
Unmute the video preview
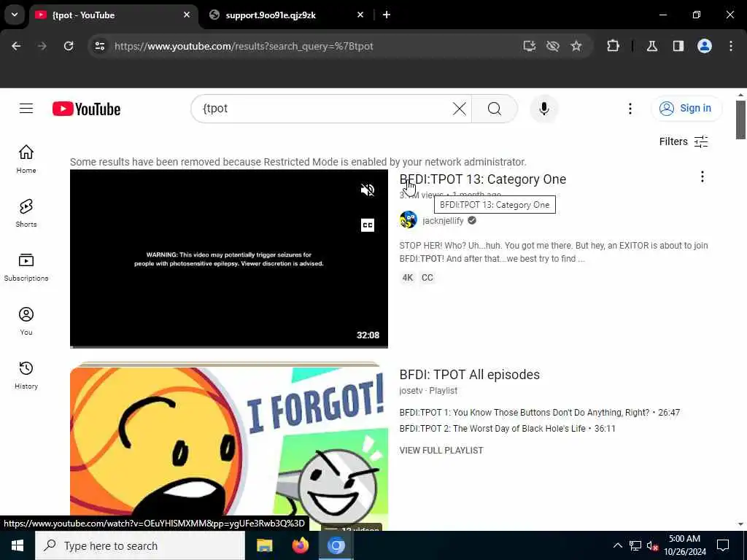(x=368, y=190)
